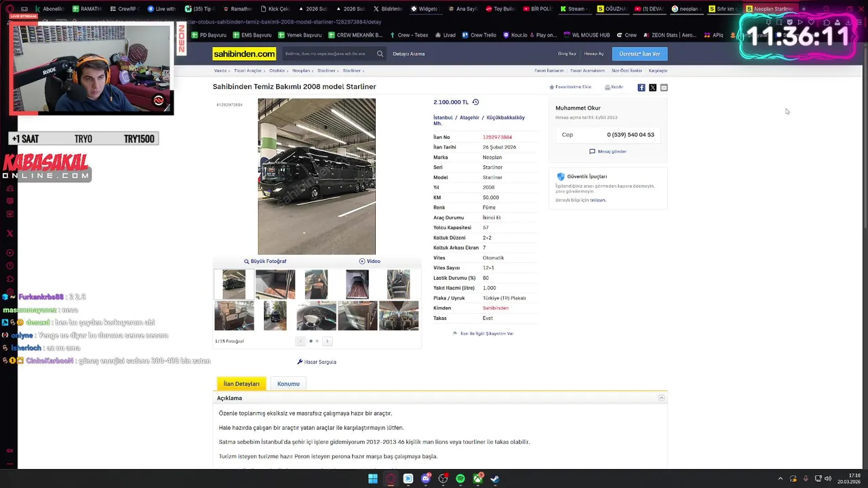The width and height of the screenshot is (868, 488).
Task: Open WL MOUSE HUB bookmark
Action: [587, 35]
